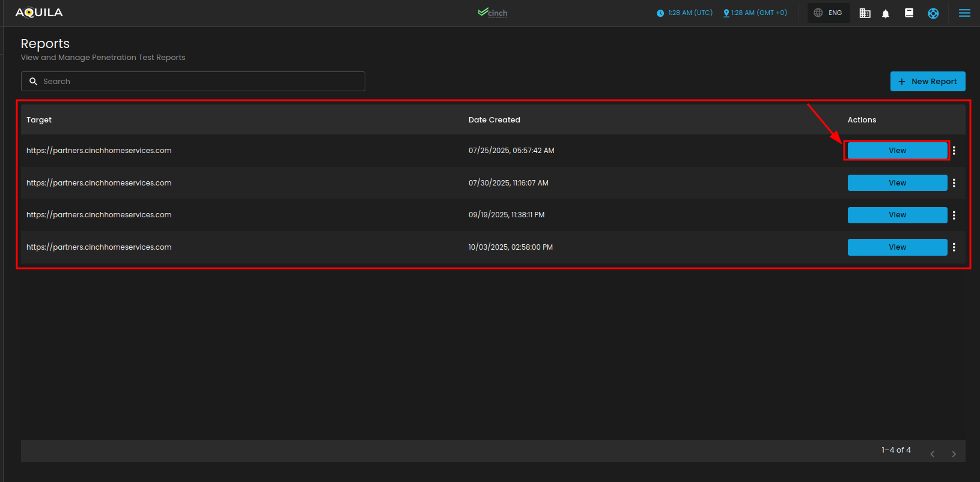Screen dimensions: 980x482
Task: Click the help lifebuoy icon
Action: 933,13
